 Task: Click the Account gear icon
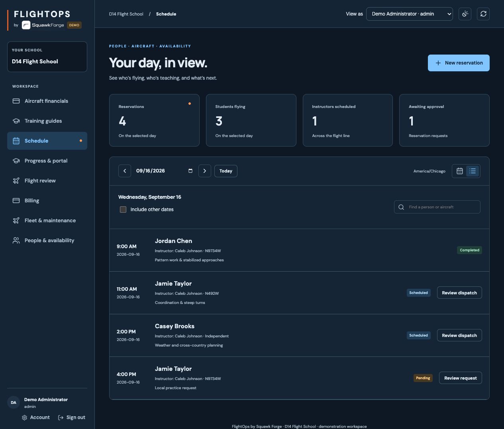(24, 417)
